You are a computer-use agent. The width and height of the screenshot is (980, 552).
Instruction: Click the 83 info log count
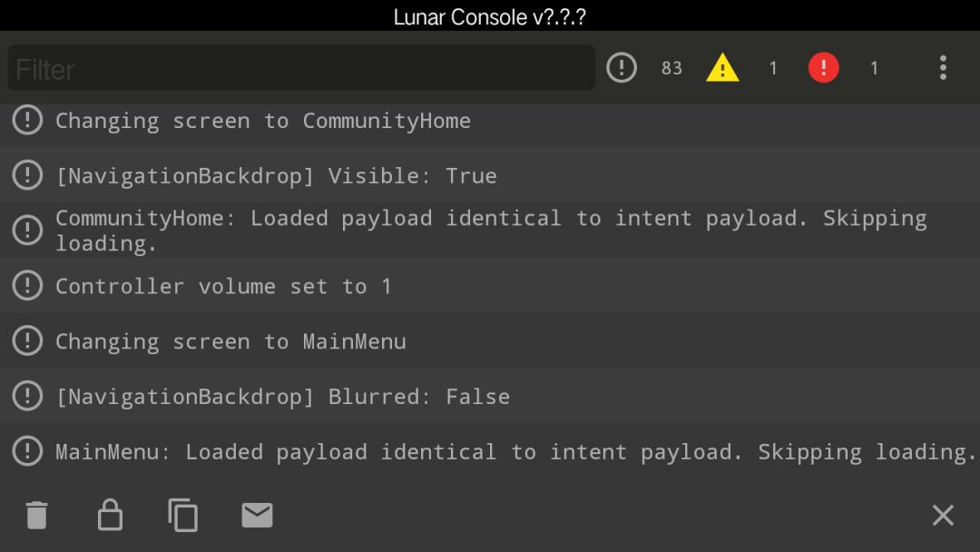click(671, 67)
